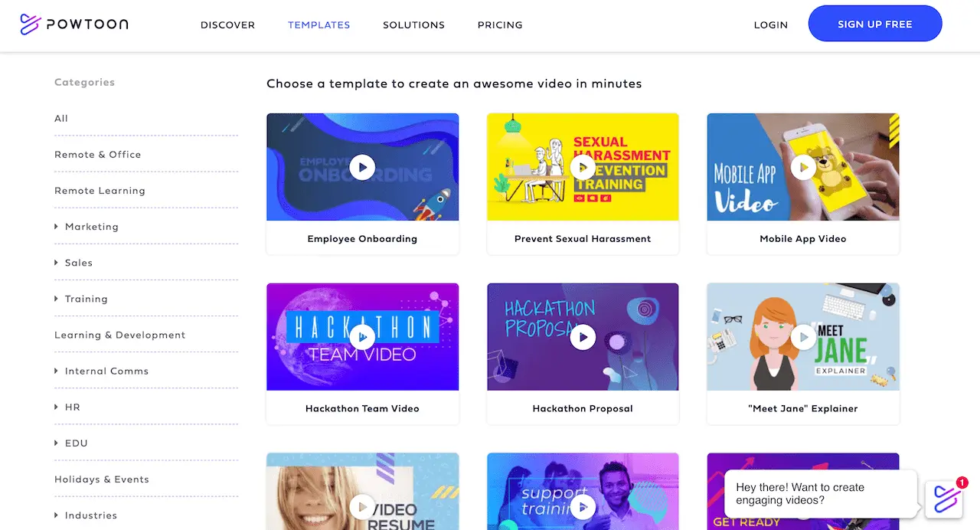Expand the Marketing category
The height and width of the screenshot is (530, 980).
tap(57, 227)
